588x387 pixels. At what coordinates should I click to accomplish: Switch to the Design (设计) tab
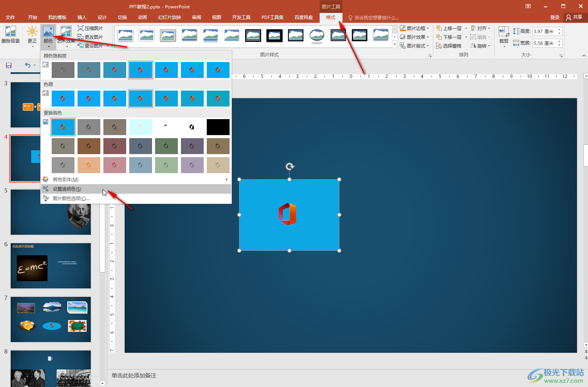point(102,18)
